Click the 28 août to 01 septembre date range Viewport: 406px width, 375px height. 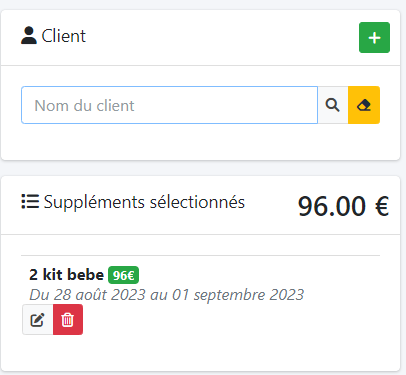(167, 295)
